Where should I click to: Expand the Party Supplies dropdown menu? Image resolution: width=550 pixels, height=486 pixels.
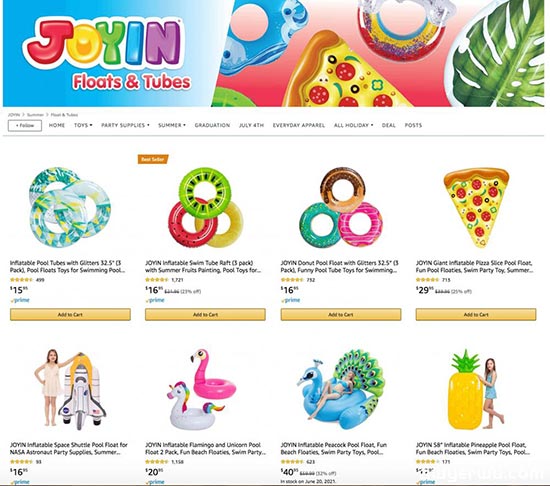pyautogui.click(x=125, y=125)
